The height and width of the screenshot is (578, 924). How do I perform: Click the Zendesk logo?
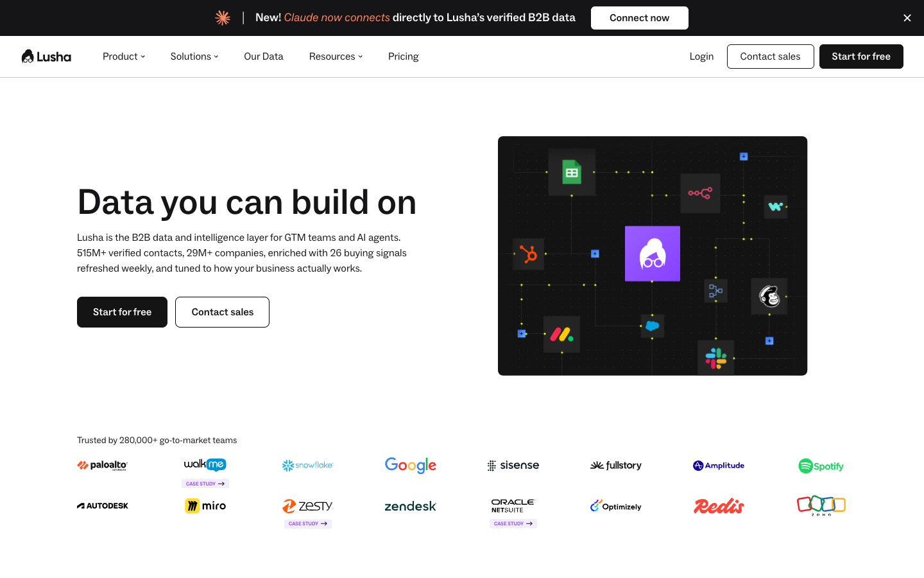[x=411, y=506]
